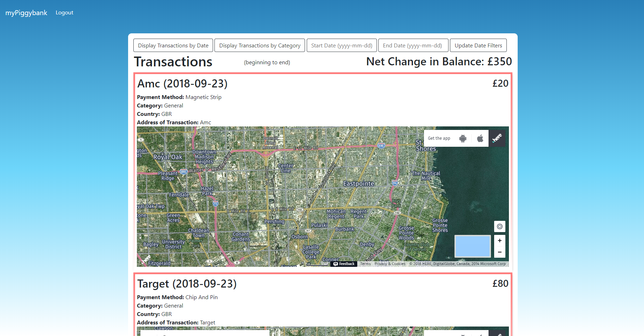Click the Address of Transaction: Target text

(x=176, y=323)
